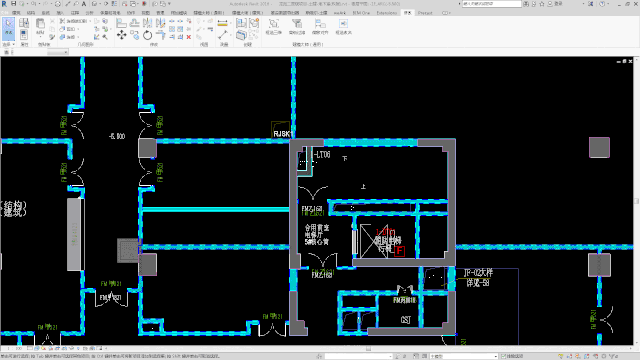The image size is (640, 360).
Task: Open the Precast ribbon tab
Action: tap(425, 13)
